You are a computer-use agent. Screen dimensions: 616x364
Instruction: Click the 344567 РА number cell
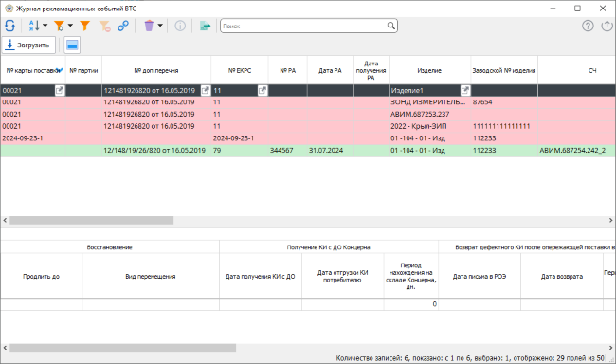click(288, 151)
